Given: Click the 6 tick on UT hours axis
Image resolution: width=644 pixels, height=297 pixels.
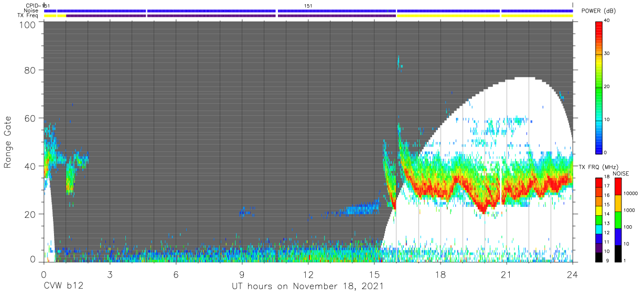Looking at the screenshot, I should point(176,274).
